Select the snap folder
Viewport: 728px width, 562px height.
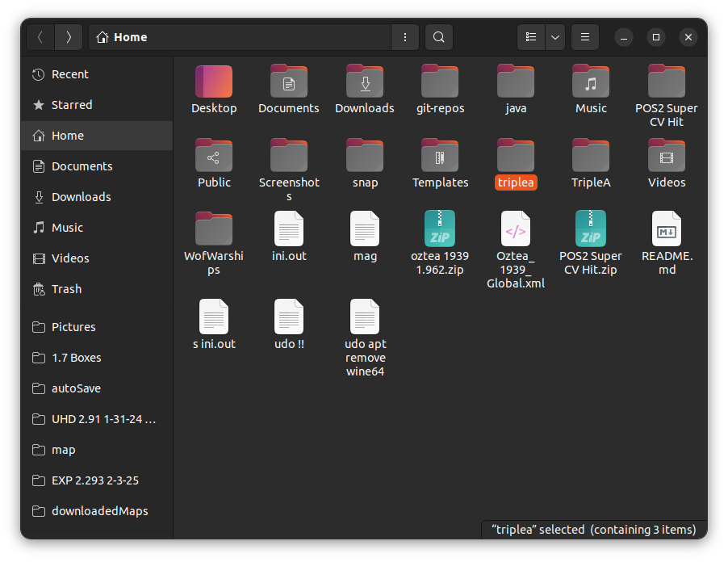click(365, 156)
